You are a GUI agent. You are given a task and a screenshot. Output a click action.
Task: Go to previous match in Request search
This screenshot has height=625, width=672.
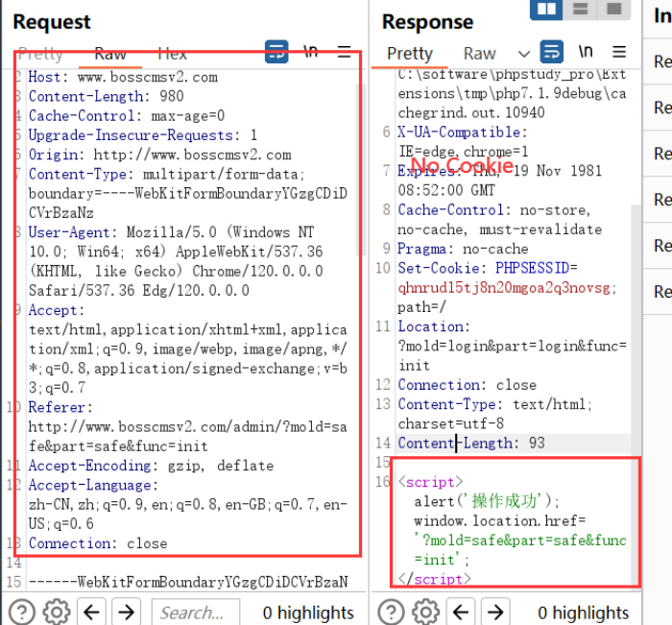pyautogui.click(x=91, y=612)
